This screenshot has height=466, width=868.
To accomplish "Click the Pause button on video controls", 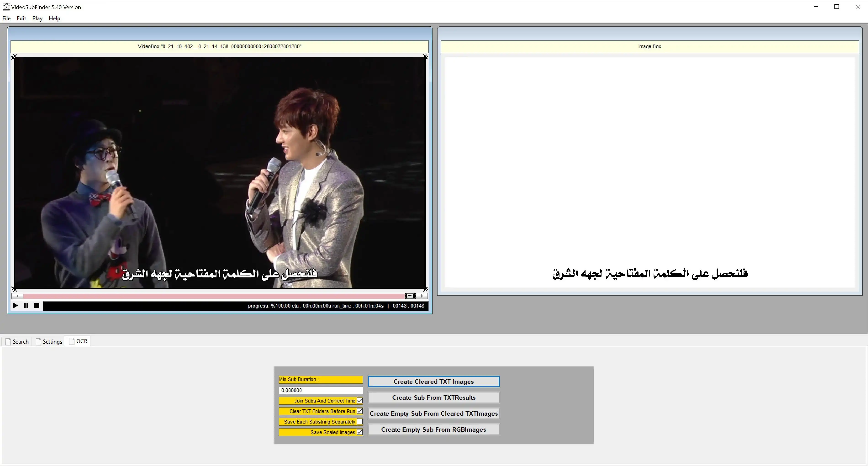I will click(26, 305).
